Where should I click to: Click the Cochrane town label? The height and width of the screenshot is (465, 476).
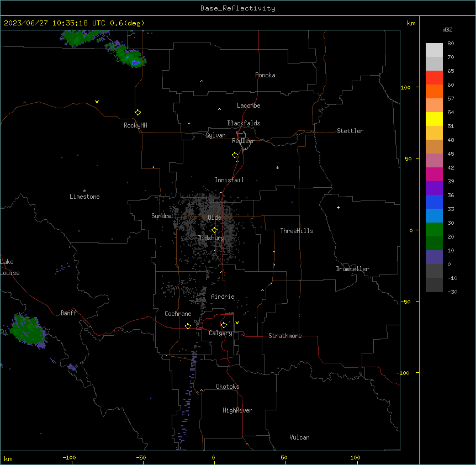[x=178, y=314]
